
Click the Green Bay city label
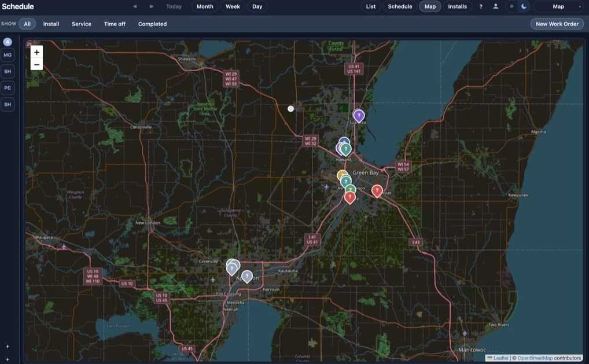[366, 172]
